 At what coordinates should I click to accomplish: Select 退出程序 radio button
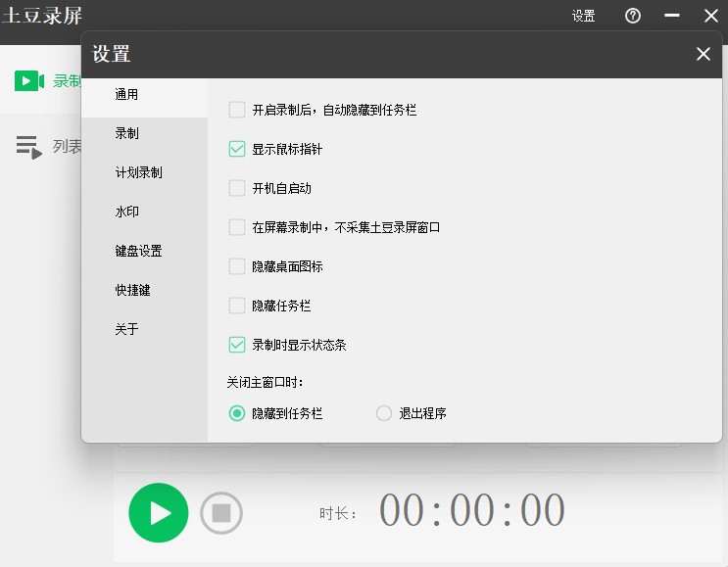[x=384, y=413]
